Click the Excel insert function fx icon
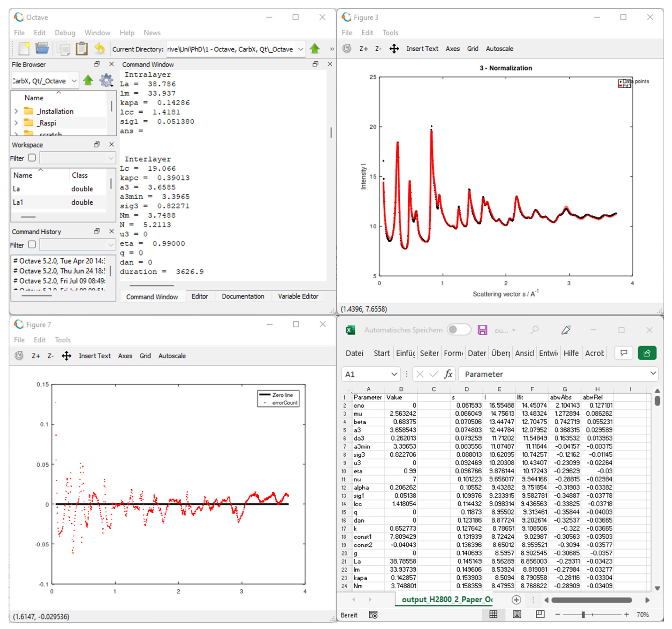The image size is (672, 629). click(x=448, y=374)
